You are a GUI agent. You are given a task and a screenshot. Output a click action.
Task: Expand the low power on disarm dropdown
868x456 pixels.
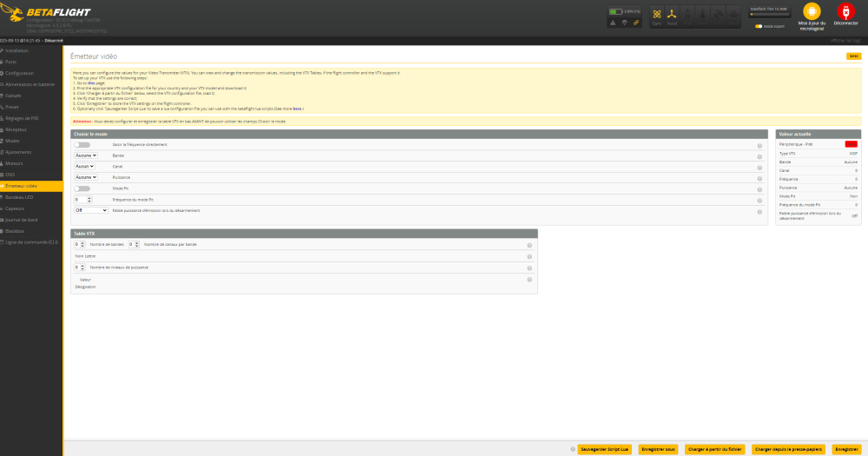91,210
